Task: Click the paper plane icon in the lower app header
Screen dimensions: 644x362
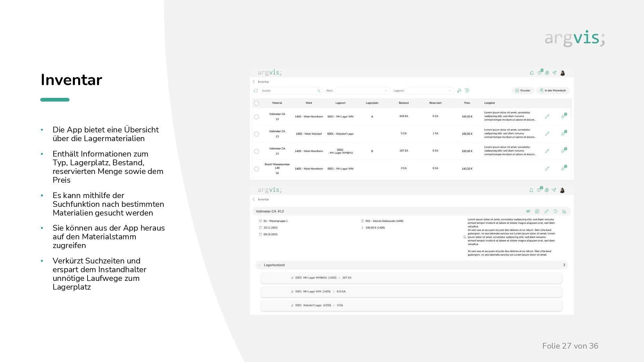Action: 554,190
